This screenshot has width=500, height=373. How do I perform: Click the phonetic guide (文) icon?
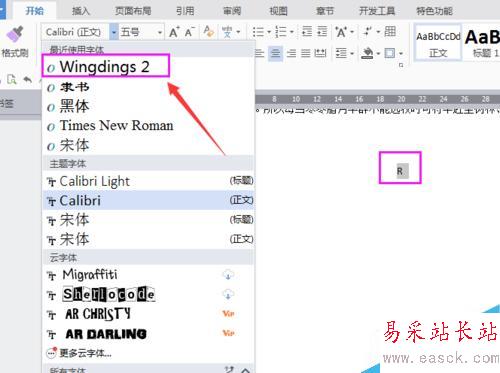click(227, 32)
